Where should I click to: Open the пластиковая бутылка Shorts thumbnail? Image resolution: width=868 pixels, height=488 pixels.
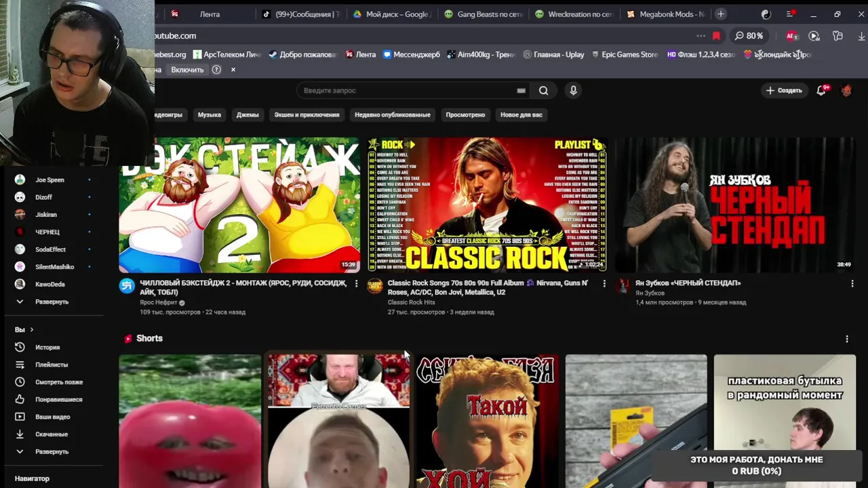point(785,421)
